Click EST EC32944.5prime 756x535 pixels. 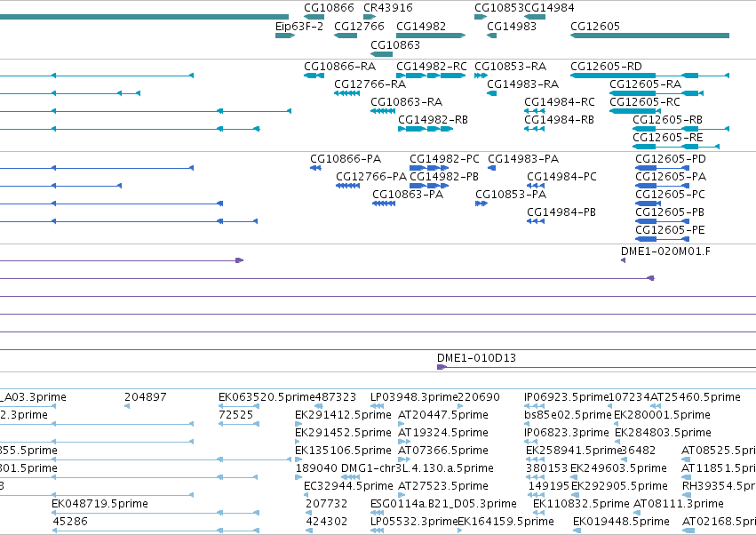coord(348,487)
